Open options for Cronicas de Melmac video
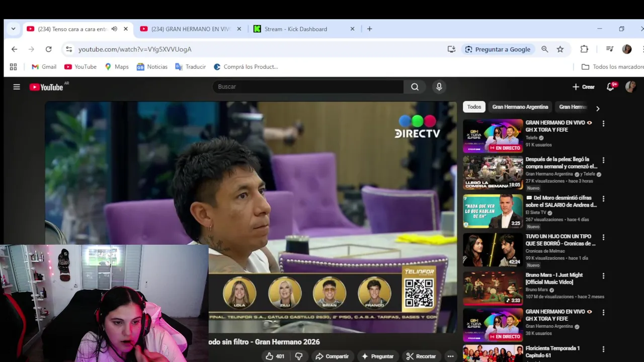The width and height of the screenshot is (644, 362). click(x=603, y=237)
